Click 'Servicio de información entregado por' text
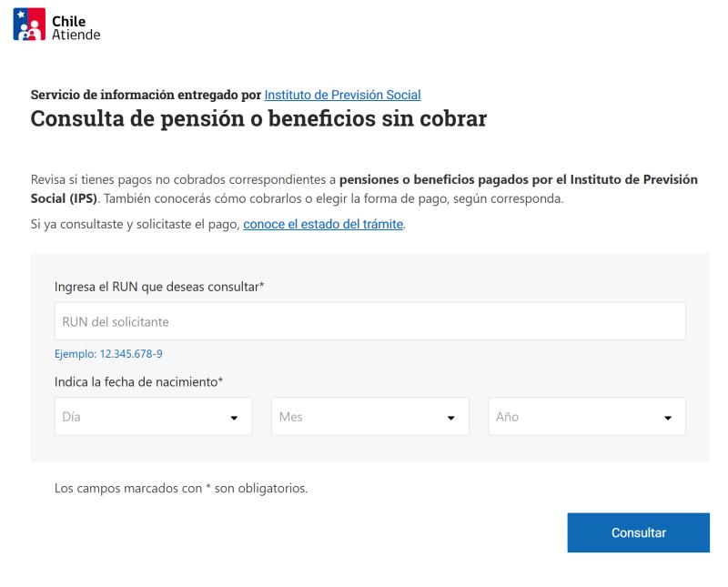This screenshot has width=728, height=587. coord(146,95)
